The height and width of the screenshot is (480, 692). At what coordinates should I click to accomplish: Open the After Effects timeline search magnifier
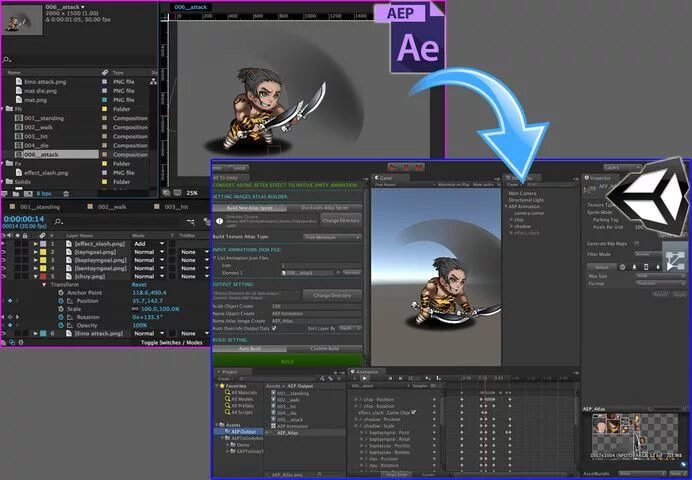click(x=58, y=222)
